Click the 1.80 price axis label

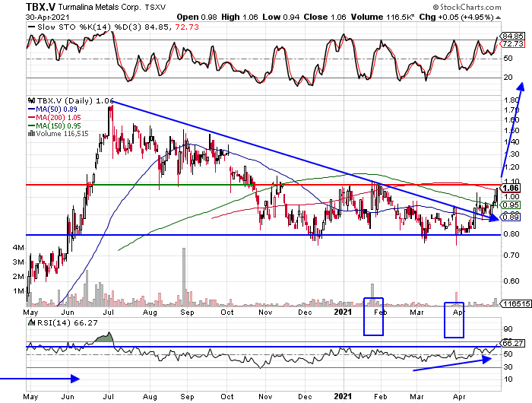point(511,100)
